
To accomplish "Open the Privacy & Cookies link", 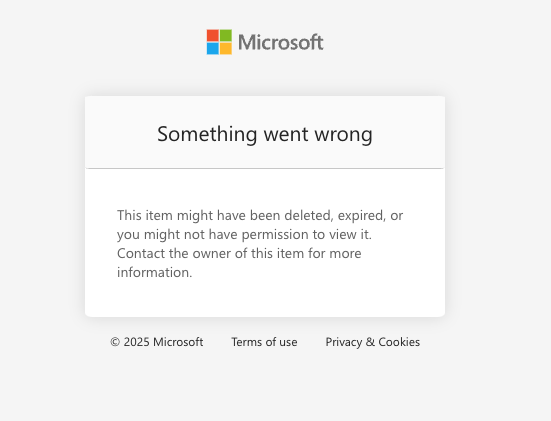I will pyautogui.click(x=372, y=342).
